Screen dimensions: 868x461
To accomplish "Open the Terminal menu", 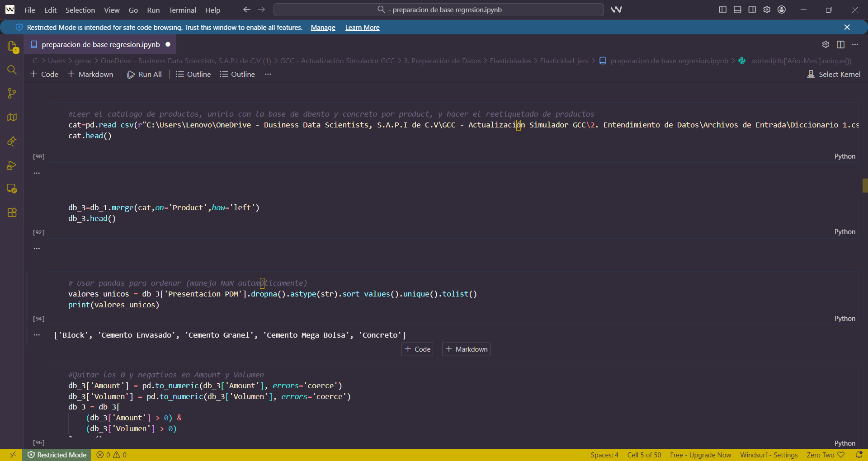I will (x=182, y=10).
